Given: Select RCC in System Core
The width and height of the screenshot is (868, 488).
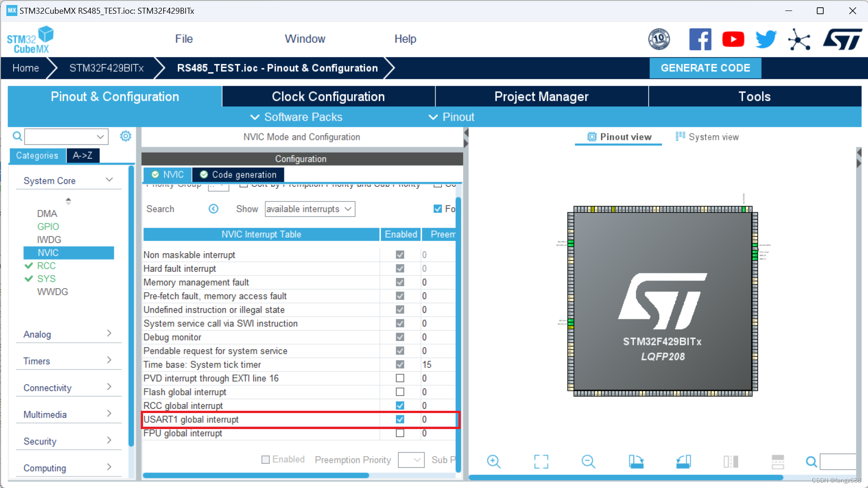Looking at the screenshot, I should (46, 265).
